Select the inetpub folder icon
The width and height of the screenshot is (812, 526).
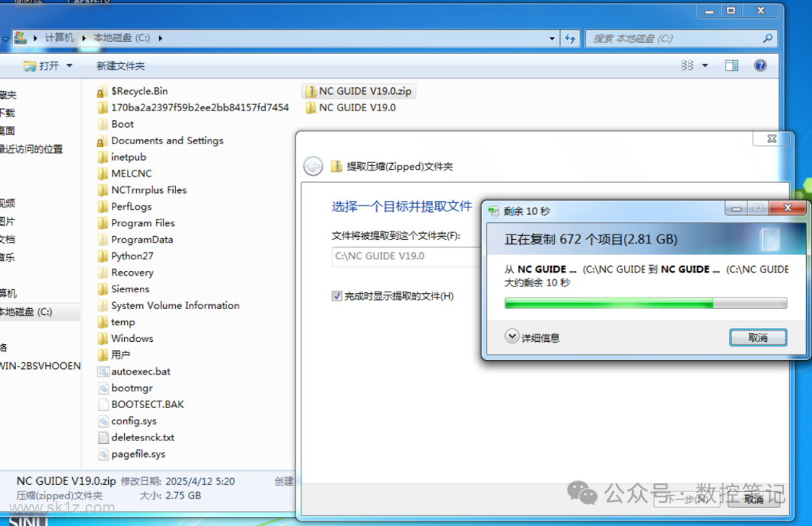pos(102,157)
